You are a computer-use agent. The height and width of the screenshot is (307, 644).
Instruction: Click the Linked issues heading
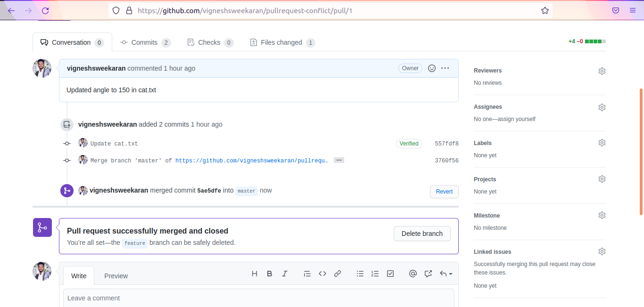tap(492, 252)
